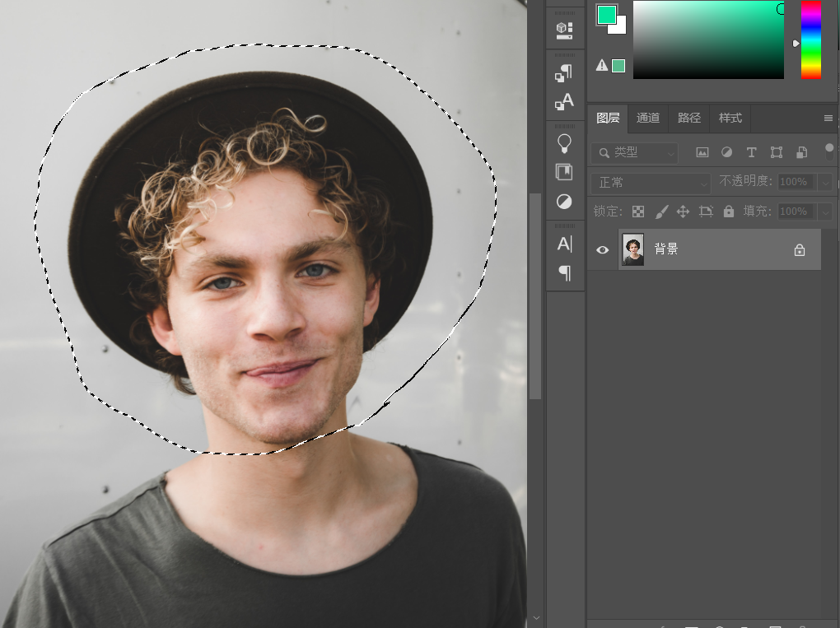Open the Libraries panel icon
840x628 pixels.
(x=564, y=172)
